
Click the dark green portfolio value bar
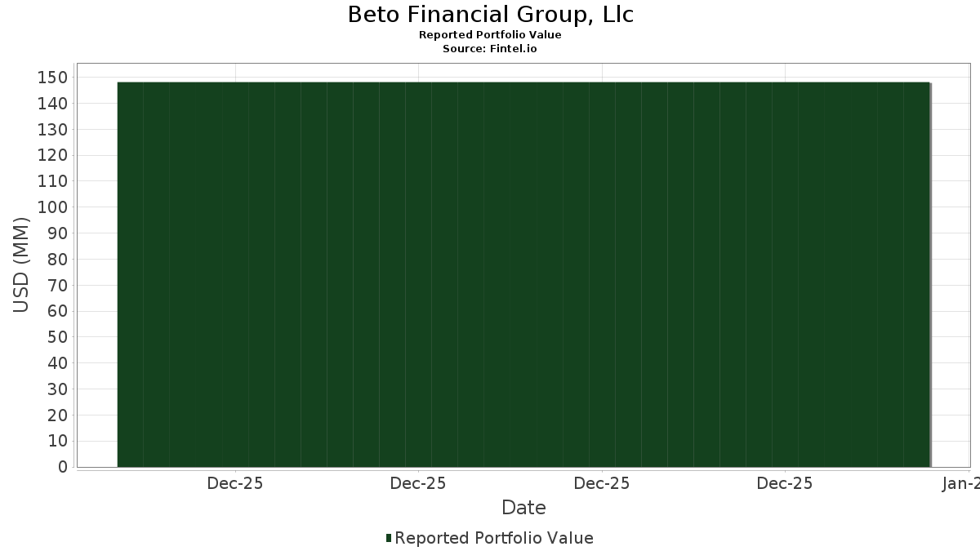coord(523,274)
